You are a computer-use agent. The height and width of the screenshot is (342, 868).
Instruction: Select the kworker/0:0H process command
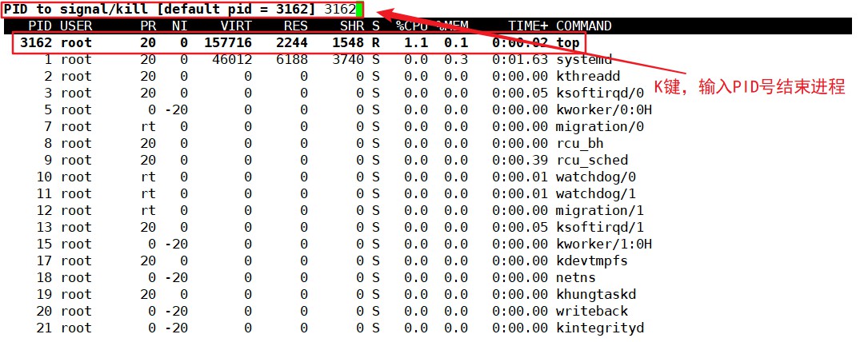[x=604, y=110]
